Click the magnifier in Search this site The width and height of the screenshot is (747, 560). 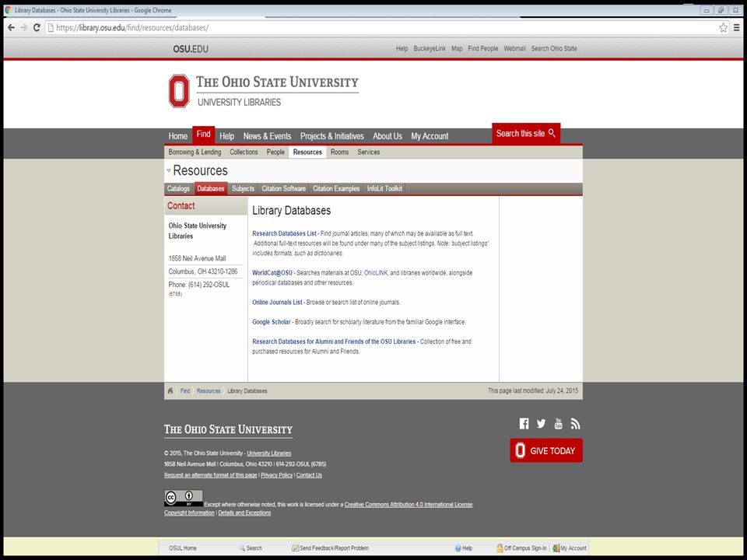coord(552,133)
